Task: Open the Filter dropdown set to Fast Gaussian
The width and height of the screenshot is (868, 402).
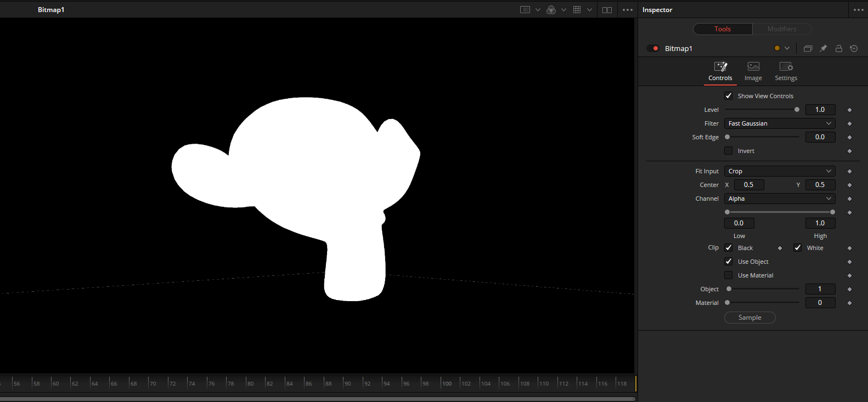Action: pos(780,123)
